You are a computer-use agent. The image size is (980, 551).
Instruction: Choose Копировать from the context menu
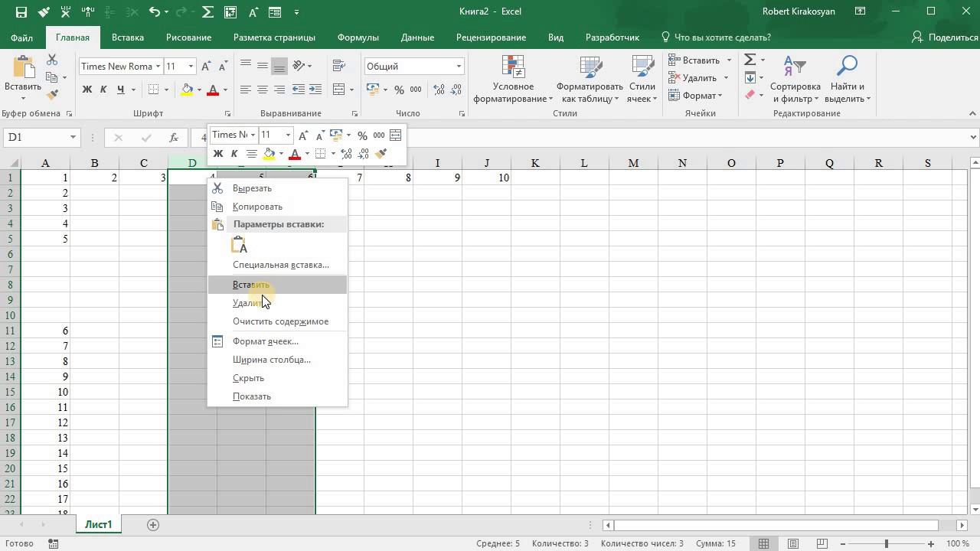click(277, 207)
